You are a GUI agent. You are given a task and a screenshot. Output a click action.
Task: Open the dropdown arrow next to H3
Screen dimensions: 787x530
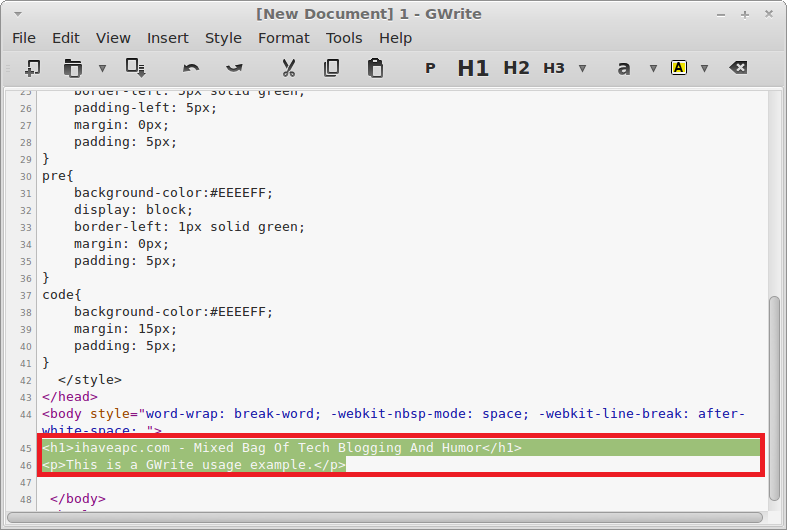[x=583, y=68]
